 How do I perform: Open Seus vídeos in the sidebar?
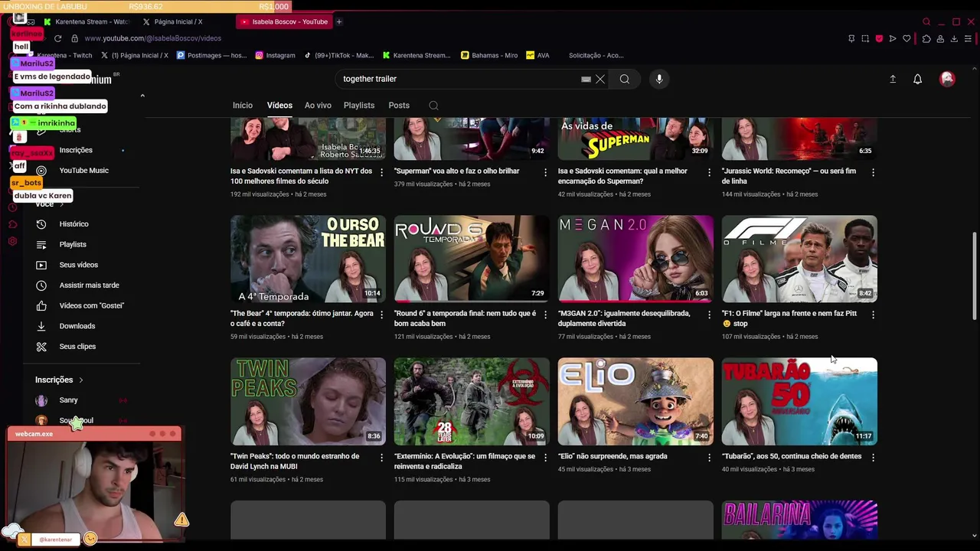click(79, 265)
